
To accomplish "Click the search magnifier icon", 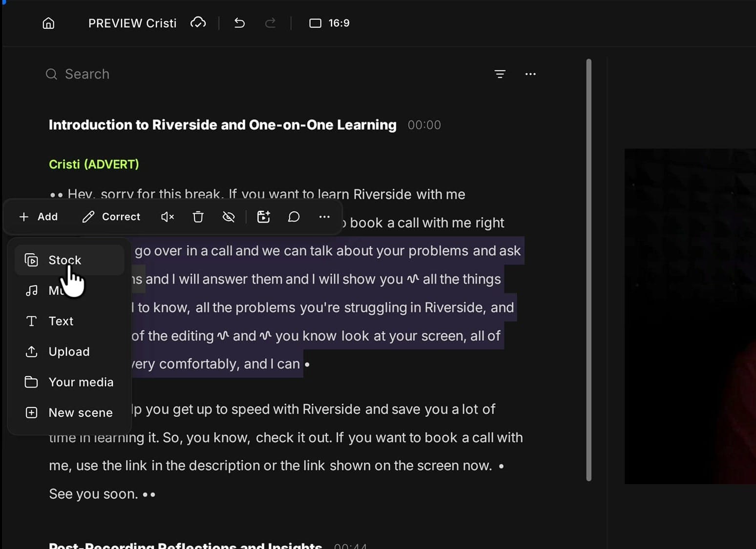I will 51,74.
